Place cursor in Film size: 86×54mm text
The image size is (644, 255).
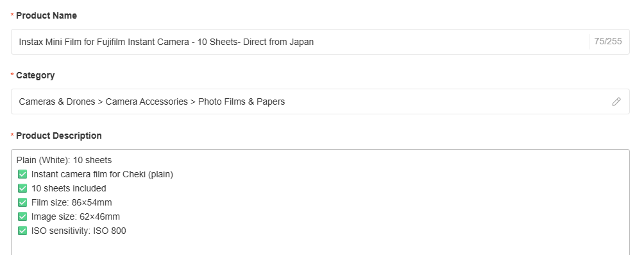point(71,202)
